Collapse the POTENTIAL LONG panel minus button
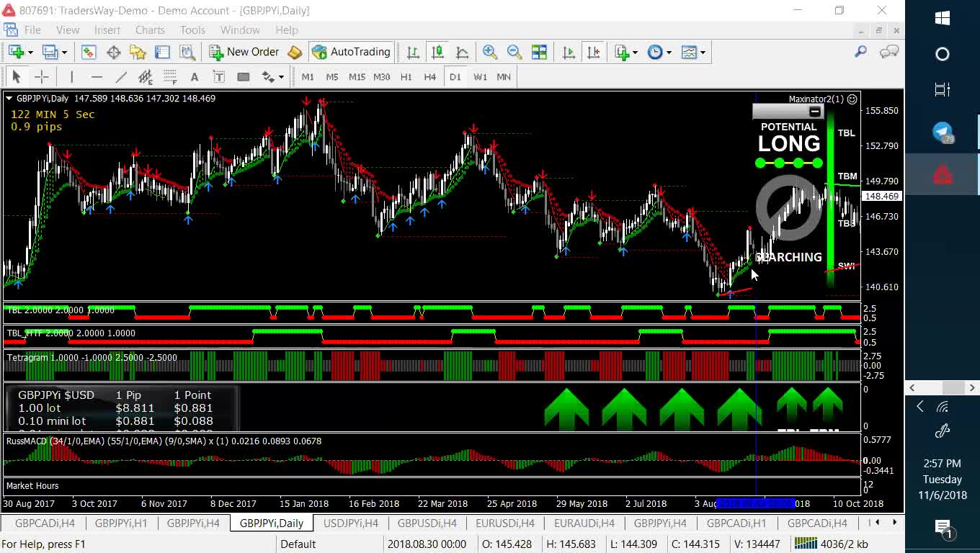980x553 pixels. (x=815, y=112)
